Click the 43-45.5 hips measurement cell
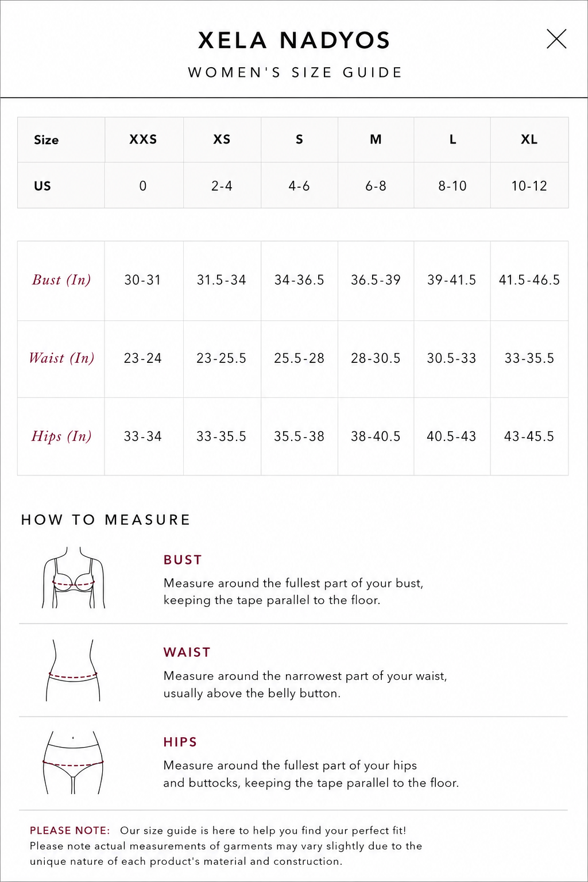 (529, 436)
